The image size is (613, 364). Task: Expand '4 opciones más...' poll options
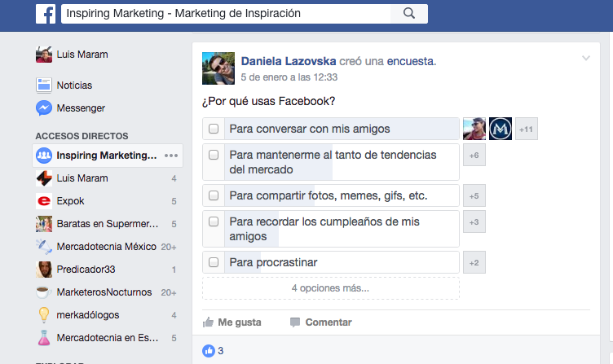pyautogui.click(x=331, y=288)
